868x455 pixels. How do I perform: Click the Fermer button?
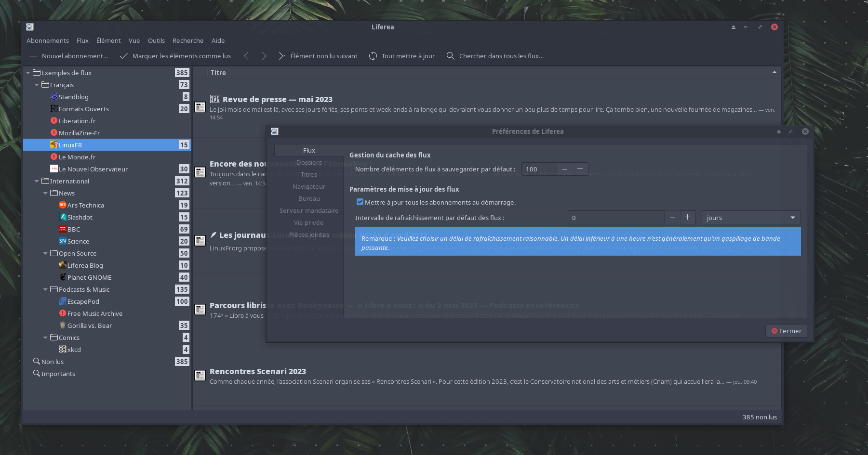786,331
